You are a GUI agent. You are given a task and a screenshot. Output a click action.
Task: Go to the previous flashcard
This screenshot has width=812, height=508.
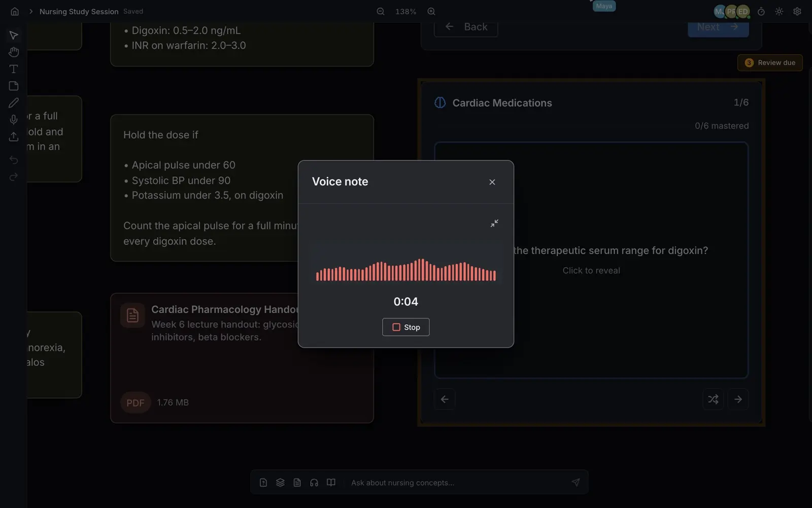point(445,399)
